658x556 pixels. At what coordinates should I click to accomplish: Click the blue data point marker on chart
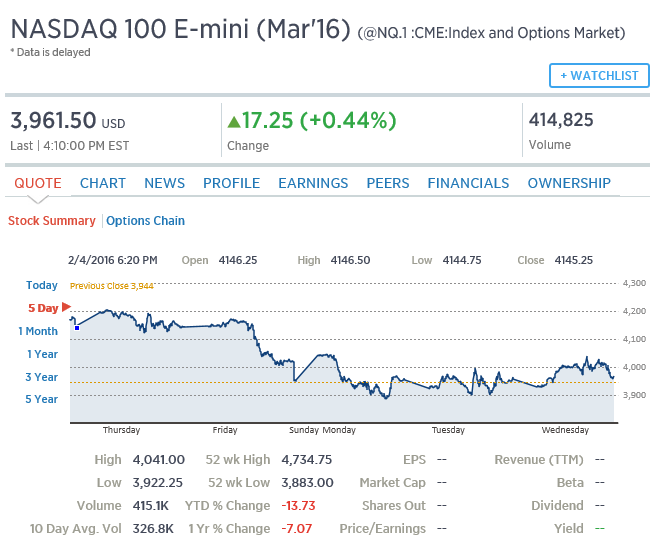(x=77, y=328)
